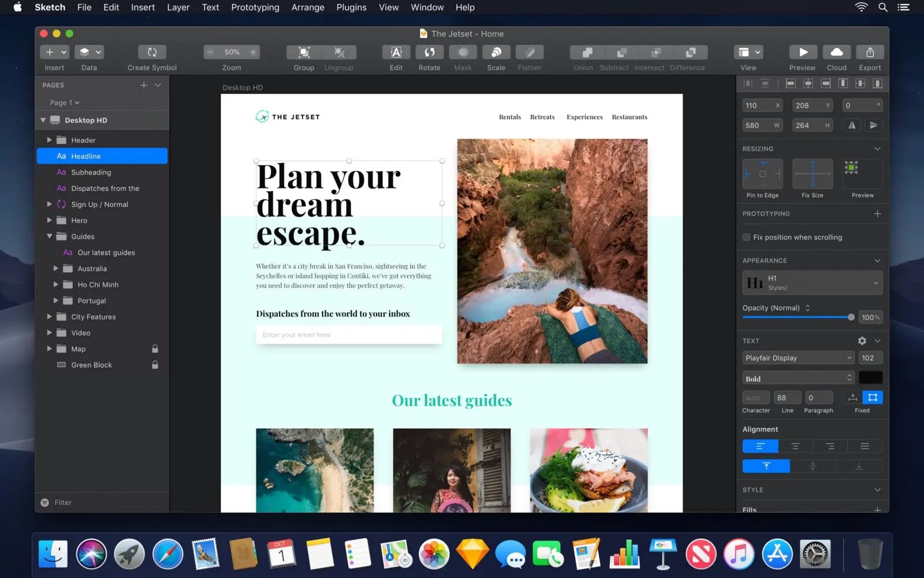Click the Export share icon
Image resolution: width=924 pixels, height=578 pixels.
[x=870, y=53]
